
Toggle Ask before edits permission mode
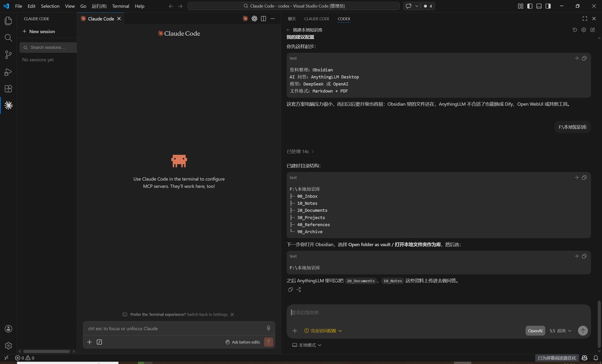pyautogui.click(x=243, y=342)
